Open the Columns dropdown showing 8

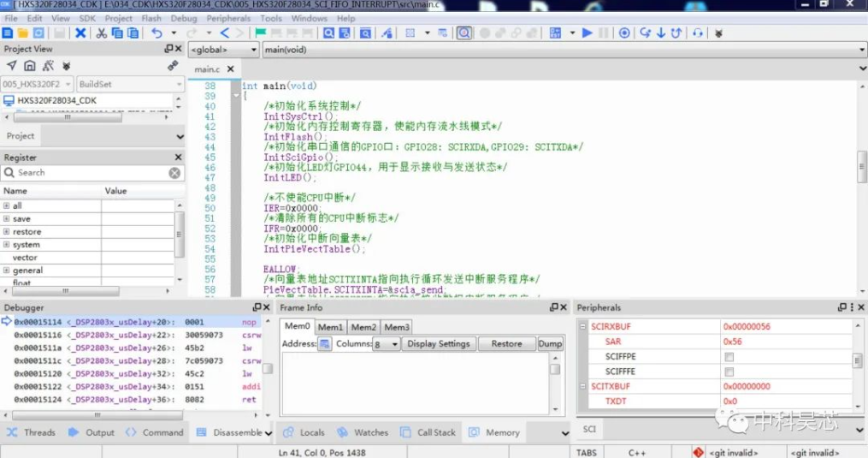(x=387, y=344)
